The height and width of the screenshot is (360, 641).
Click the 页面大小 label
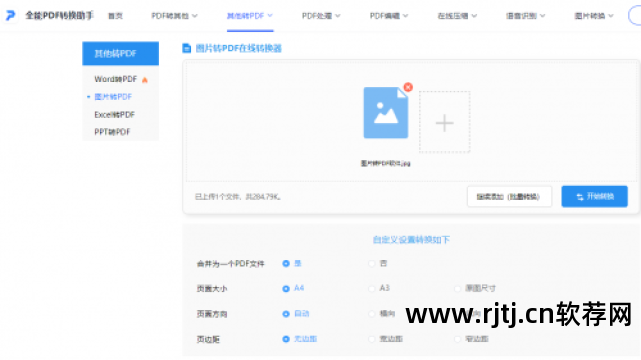pos(212,289)
